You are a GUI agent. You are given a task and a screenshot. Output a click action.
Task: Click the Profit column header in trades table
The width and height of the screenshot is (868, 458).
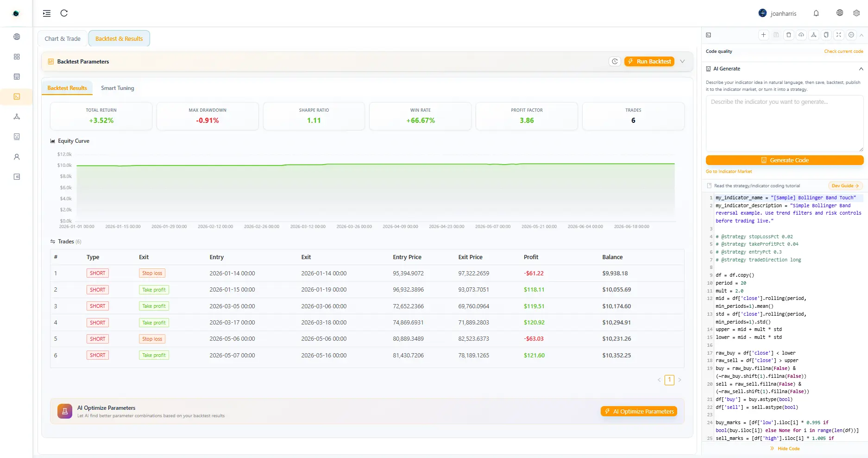tap(531, 257)
